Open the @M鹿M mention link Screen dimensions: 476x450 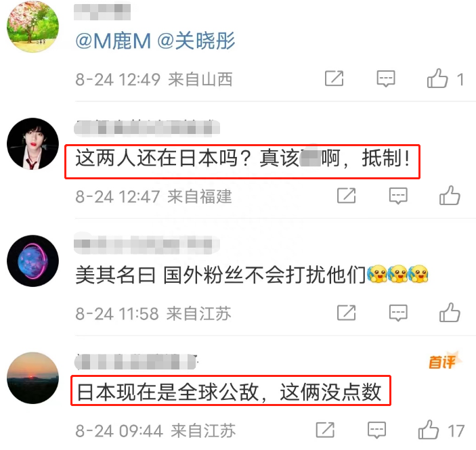coord(113,41)
